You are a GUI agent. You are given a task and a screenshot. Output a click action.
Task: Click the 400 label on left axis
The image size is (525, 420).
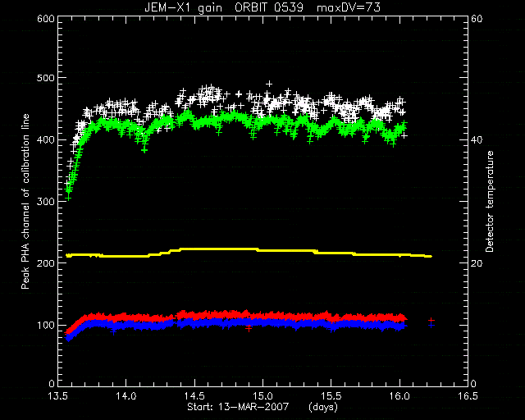click(46, 139)
